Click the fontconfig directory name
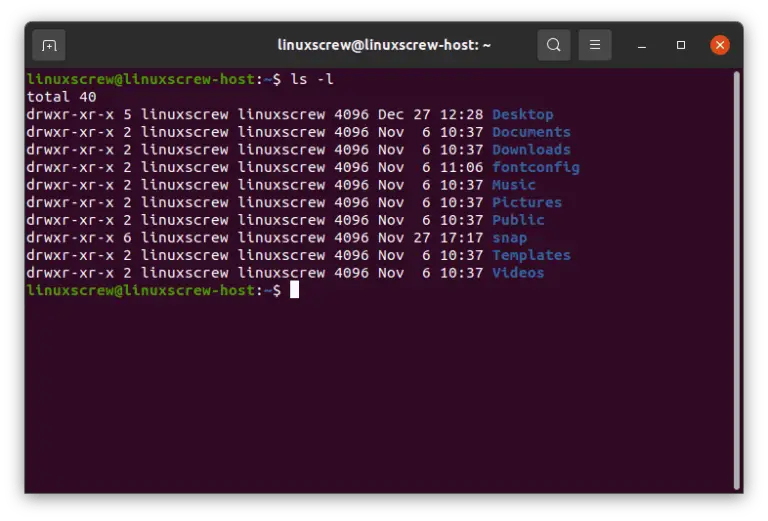Image resolution: width=768 pixels, height=521 pixels. click(535, 168)
